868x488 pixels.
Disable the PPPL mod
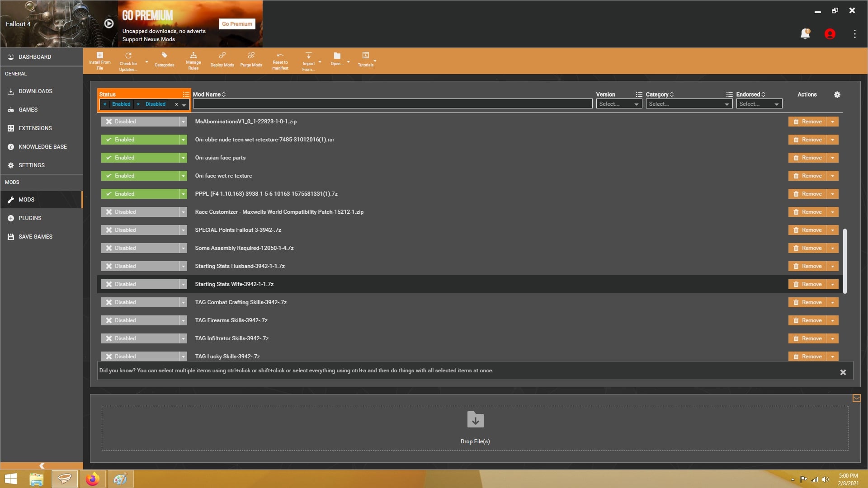click(140, 194)
